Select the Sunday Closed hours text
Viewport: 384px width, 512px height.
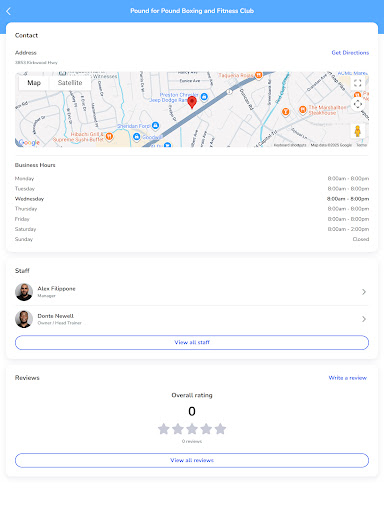[x=361, y=239]
